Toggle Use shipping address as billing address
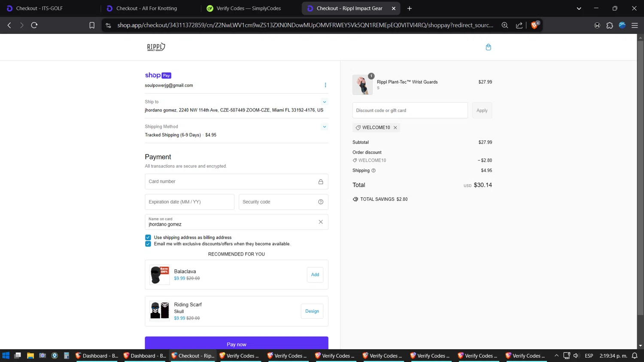 pyautogui.click(x=148, y=238)
